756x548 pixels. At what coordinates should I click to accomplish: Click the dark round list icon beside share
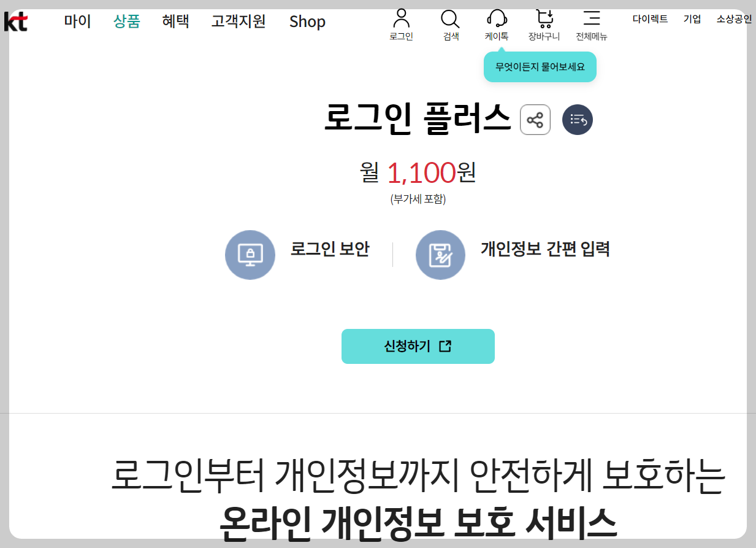(x=578, y=120)
